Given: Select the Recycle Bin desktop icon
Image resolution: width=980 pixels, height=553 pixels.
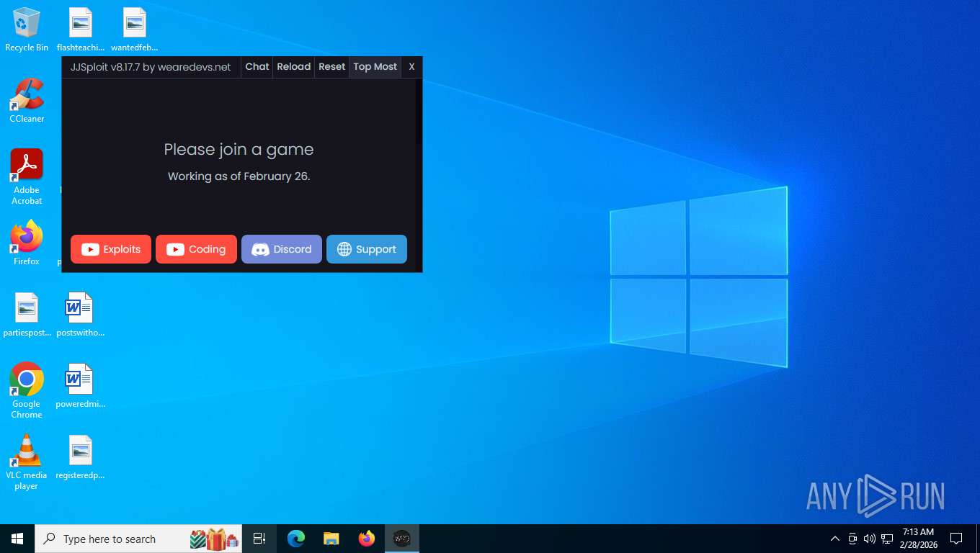Looking at the screenshot, I should 27,30.
